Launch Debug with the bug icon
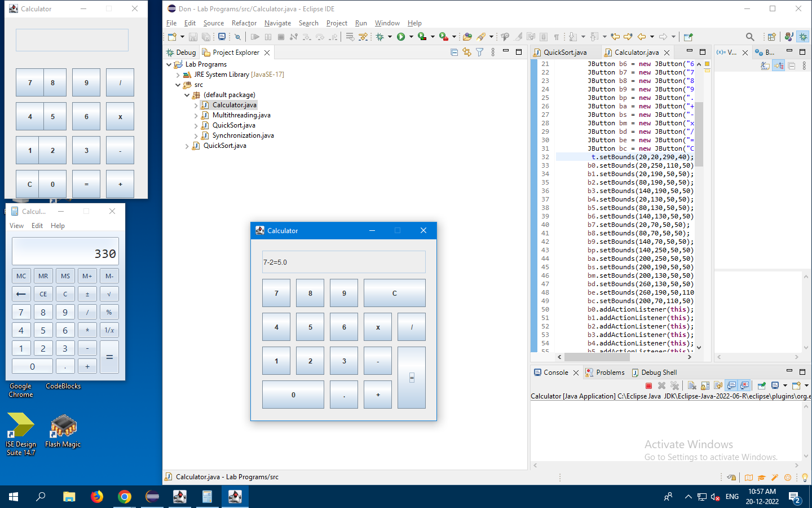 pyautogui.click(x=379, y=37)
